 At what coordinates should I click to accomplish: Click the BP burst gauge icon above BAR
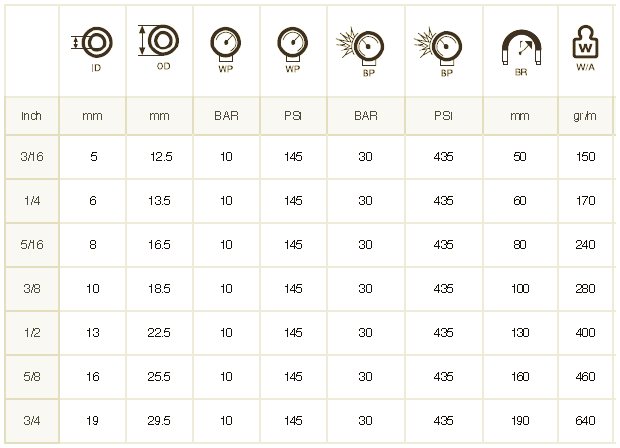pyautogui.click(x=360, y=47)
